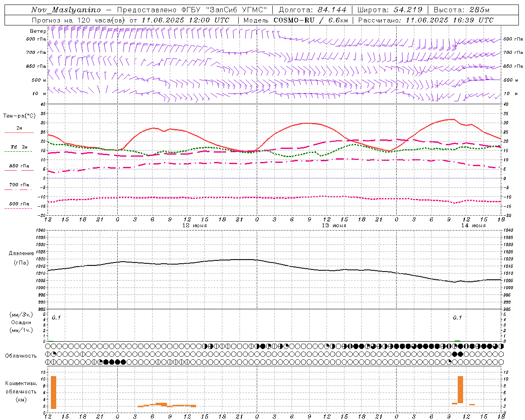Click tall orange convective bar at forecast start
Viewport: 525px width, 420px height.
click(x=53, y=392)
